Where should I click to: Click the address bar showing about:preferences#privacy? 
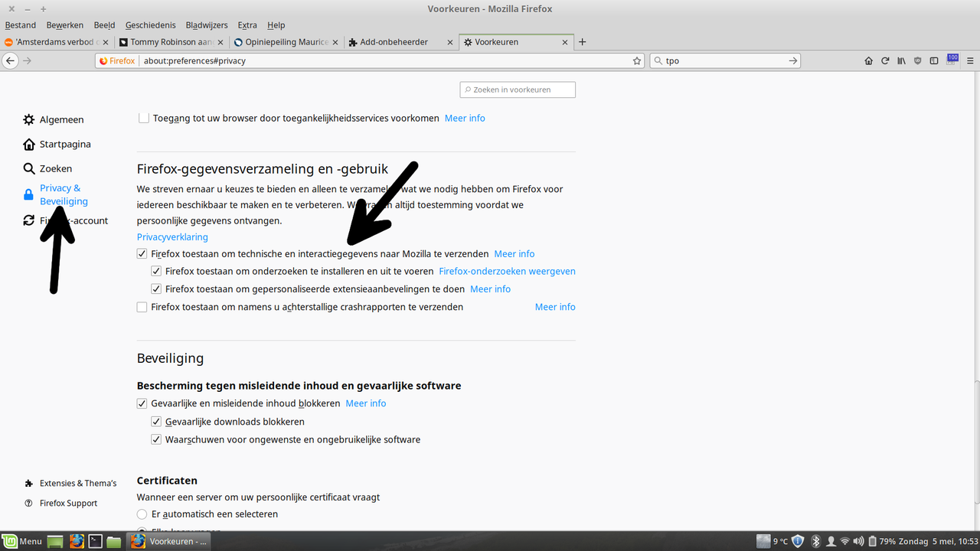[x=370, y=60]
